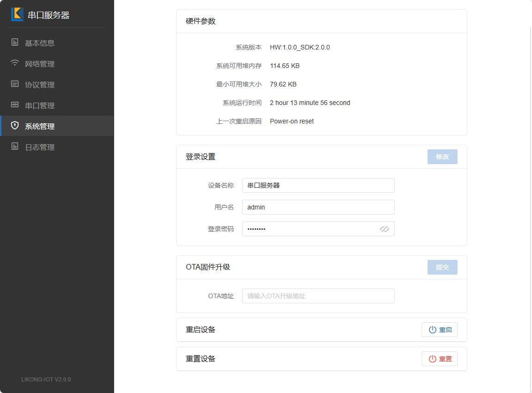This screenshot has width=532, height=393.
Task: Click the 提交 button for OTA upgrade
Action: pyautogui.click(x=442, y=267)
